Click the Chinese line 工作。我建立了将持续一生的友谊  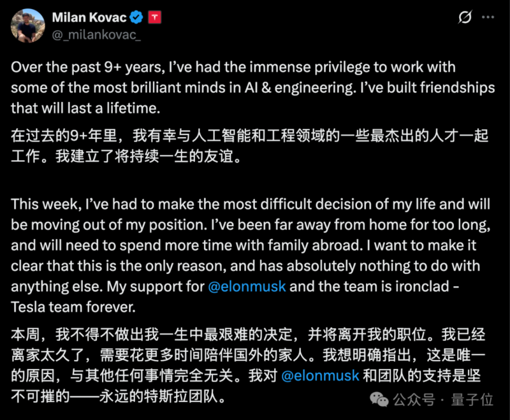tap(126, 156)
